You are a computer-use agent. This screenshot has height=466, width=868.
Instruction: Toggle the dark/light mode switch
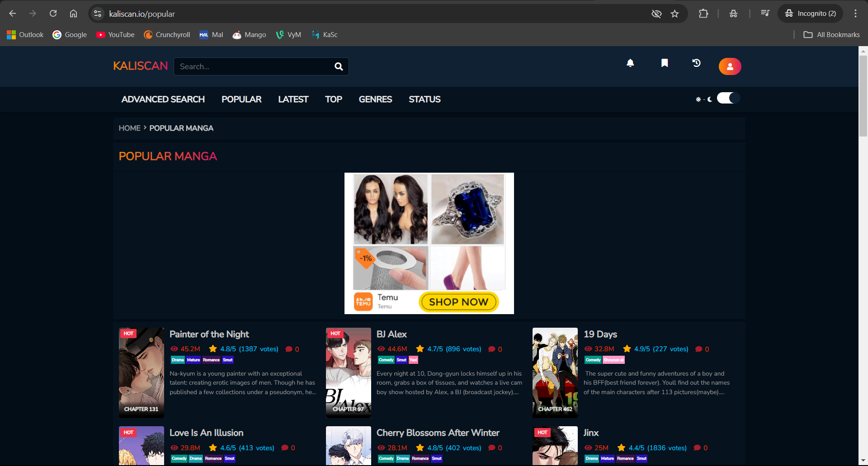tap(728, 98)
